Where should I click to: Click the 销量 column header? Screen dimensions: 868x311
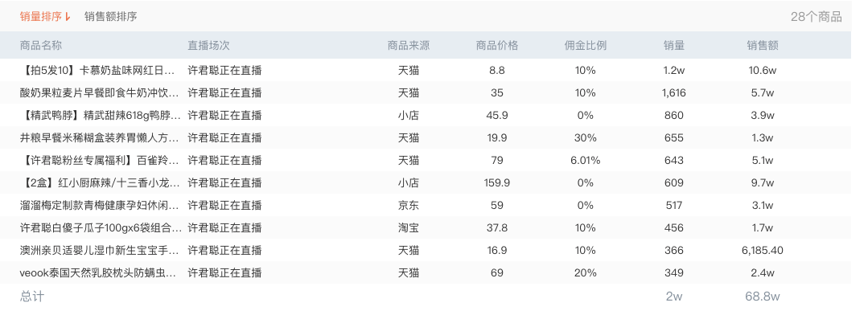click(x=673, y=45)
